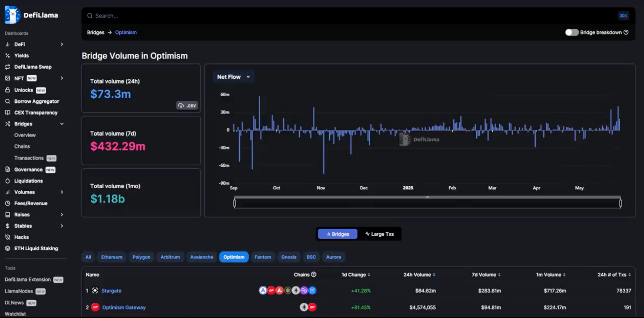The image size is (644, 318).
Task: Toggle the Bridge breakdown switch
Action: coord(572,32)
